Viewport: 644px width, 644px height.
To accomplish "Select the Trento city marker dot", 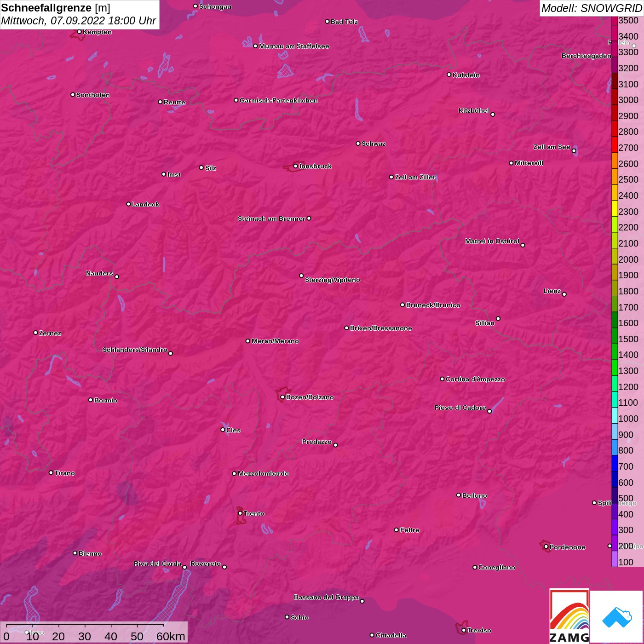I will [x=240, y=513].
